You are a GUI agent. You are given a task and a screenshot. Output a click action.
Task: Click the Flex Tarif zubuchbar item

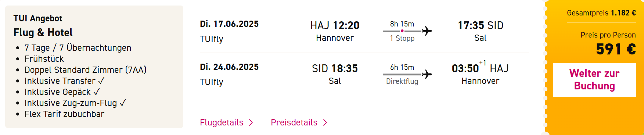click(x=64, y=114)
